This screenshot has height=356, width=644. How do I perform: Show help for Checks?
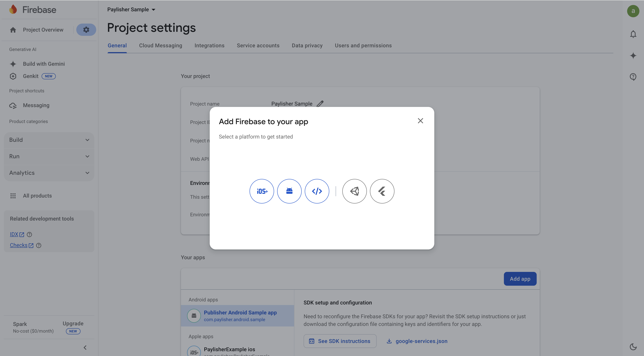point(39,245)
